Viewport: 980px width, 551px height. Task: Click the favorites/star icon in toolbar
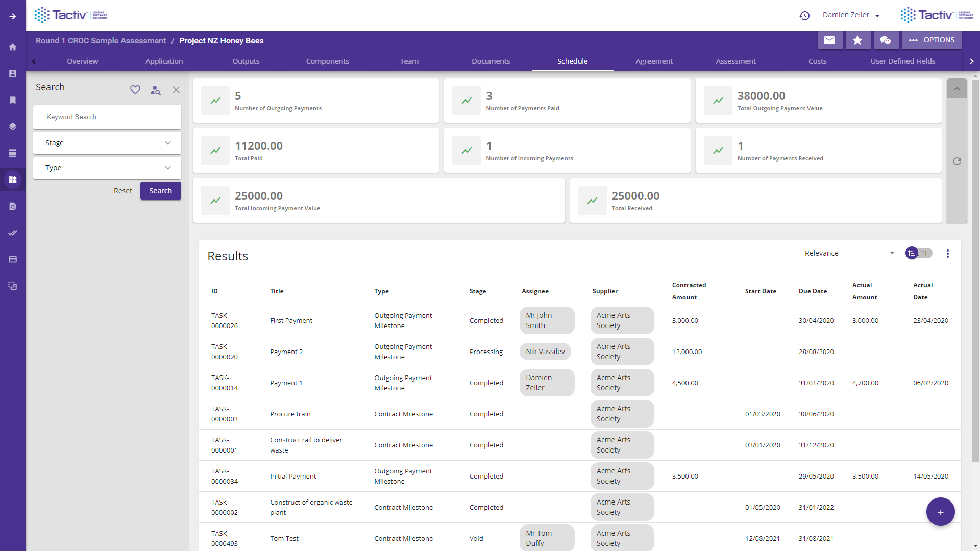click(857, 39)
